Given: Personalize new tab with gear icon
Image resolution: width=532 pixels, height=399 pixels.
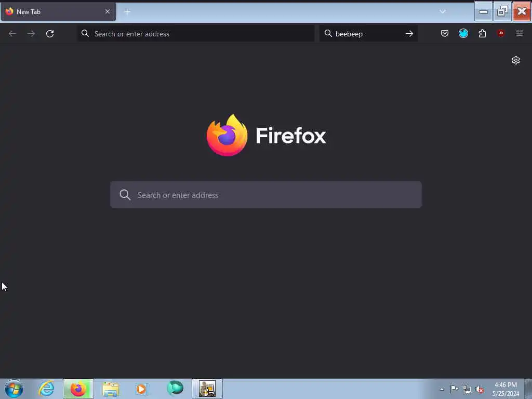Looking at the screenshot, I should tap(516, 60).
